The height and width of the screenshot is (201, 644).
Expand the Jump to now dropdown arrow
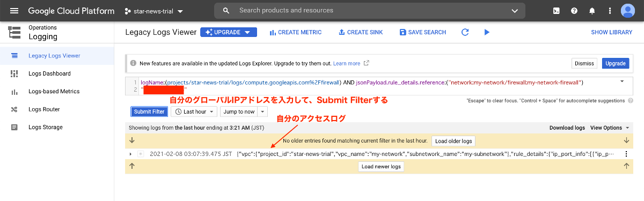(x=262, y=111)
